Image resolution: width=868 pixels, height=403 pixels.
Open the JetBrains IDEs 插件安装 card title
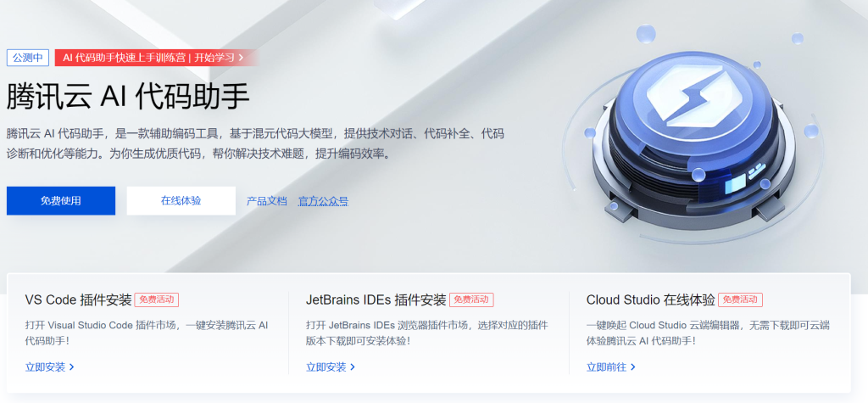point(376,299)
